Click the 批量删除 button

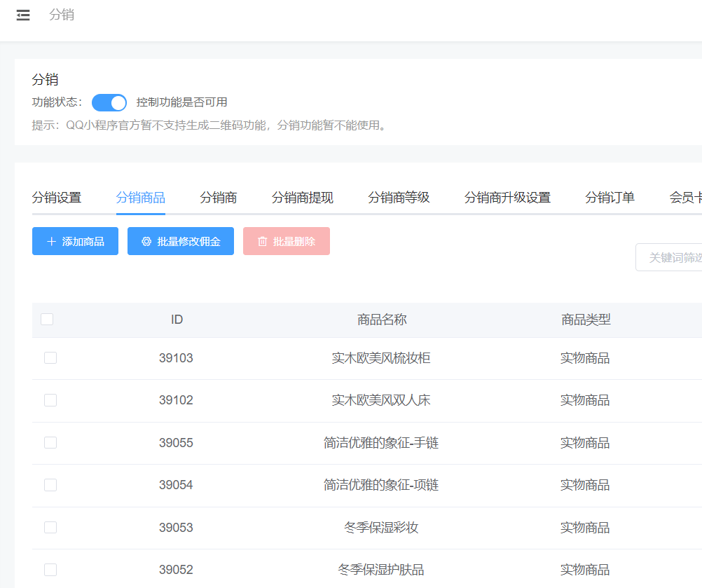(x=287, y=241)
